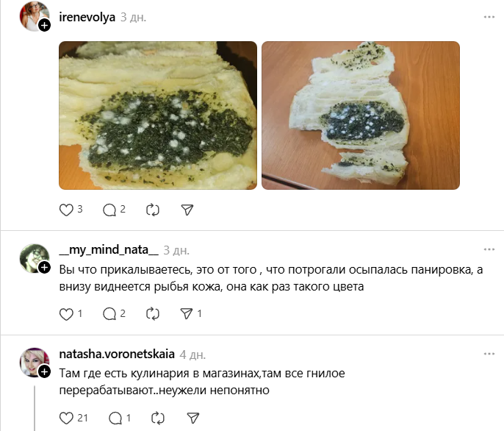Share natasha.voronetskaia's comment
Image resolution: width=504 pixels, height=431 pixels.
click(192, 418)
